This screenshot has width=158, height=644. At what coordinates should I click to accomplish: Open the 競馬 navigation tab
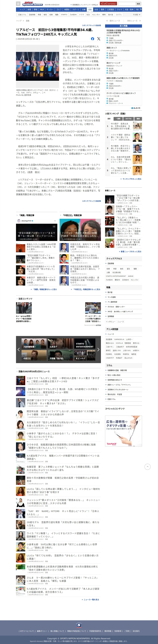click(103, 9)
